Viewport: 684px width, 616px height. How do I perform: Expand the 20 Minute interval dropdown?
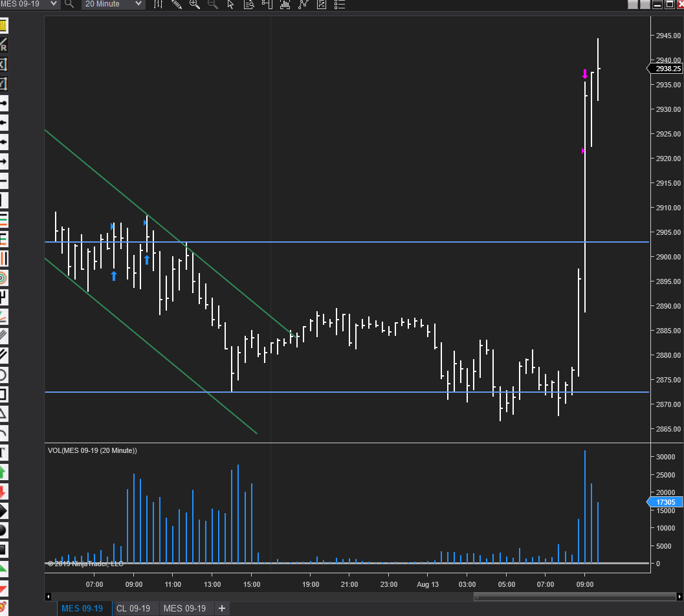tap(113, 4)
